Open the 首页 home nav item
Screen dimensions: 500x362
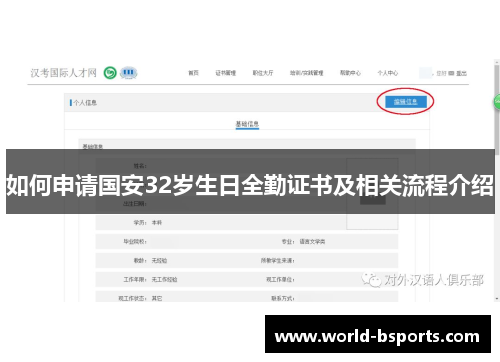pyautogui.click(x=193, y=73)
